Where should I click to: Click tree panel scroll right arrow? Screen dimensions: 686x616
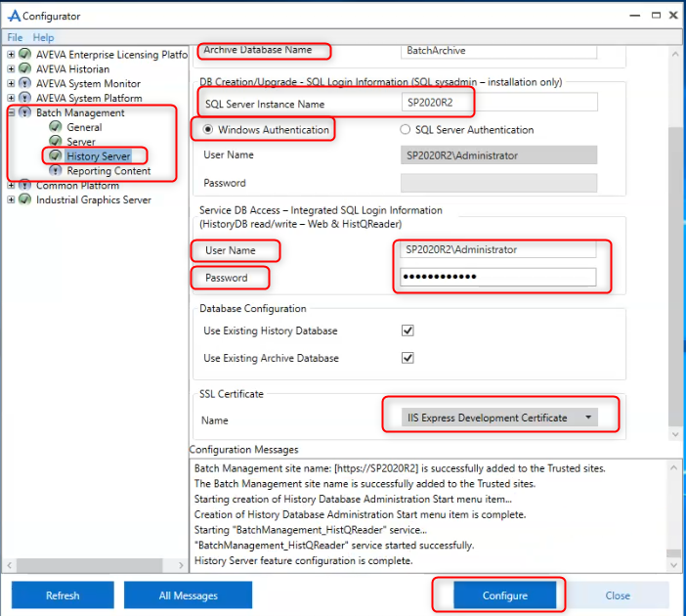coord(181,565)
